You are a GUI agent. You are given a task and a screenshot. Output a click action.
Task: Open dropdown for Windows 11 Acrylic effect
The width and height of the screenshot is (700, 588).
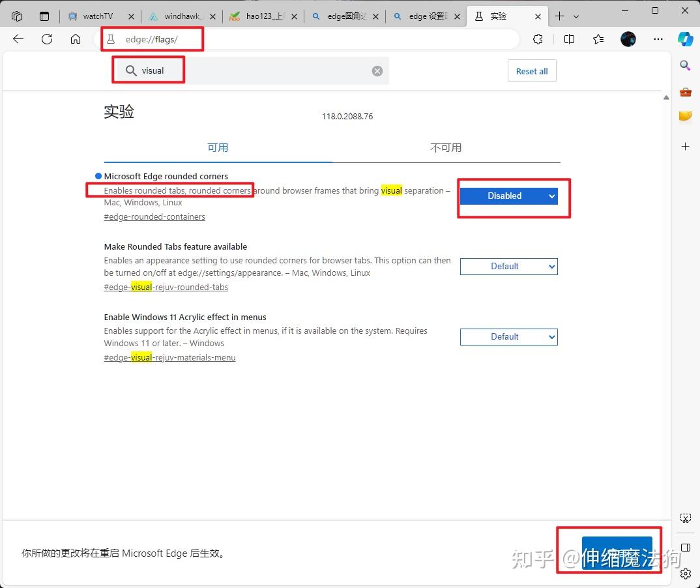pos(508,336)
